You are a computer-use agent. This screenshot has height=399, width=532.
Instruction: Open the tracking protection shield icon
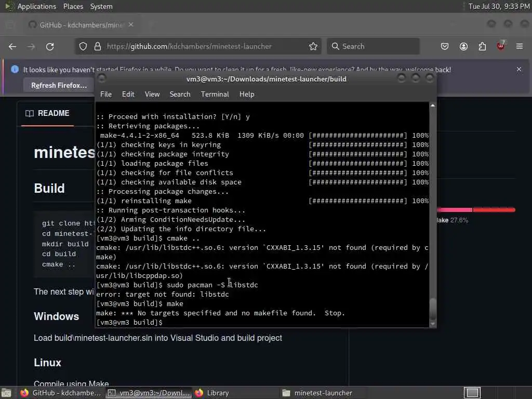click(x=83, y=46)
